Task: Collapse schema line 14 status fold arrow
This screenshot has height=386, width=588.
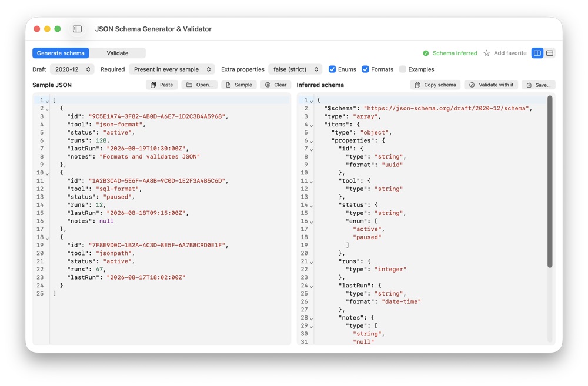Action: 311,206
